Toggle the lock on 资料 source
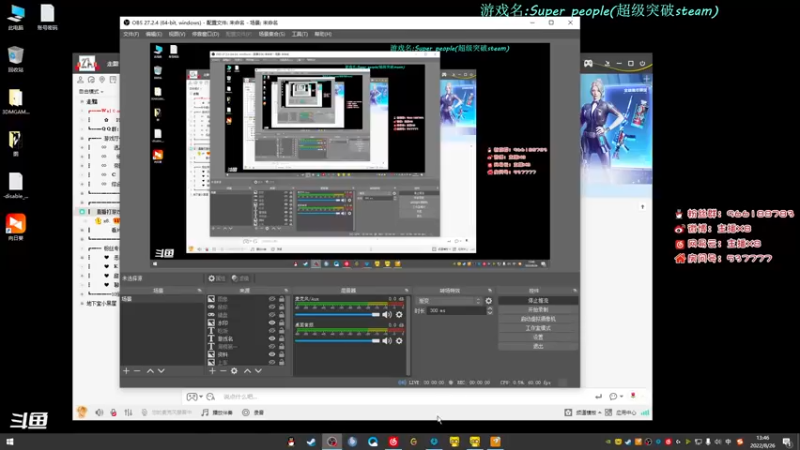The width and height of the screenshot is (800, 450). [x=281, y=354]
